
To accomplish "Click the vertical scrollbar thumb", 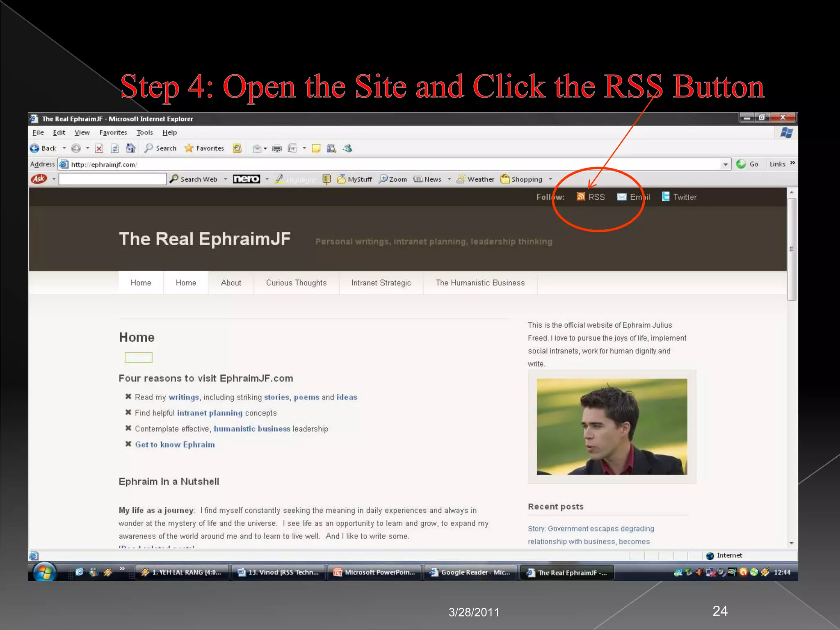I will point(792,249).
